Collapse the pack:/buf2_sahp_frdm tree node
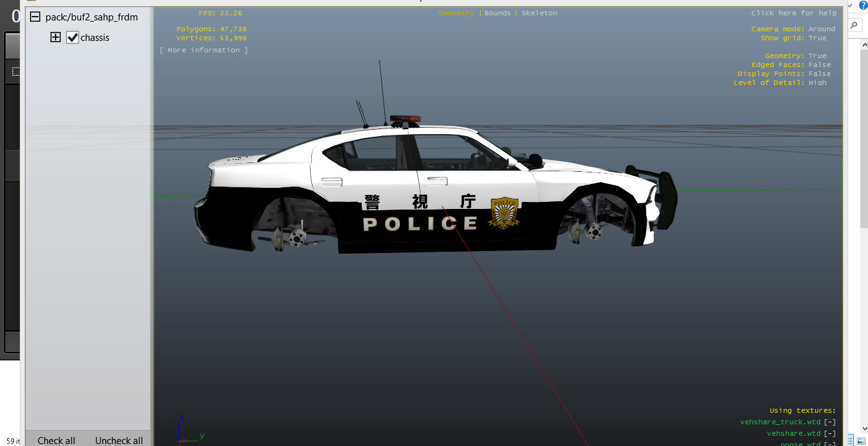This screenshot has height=446, width=868. pos(35,17)
